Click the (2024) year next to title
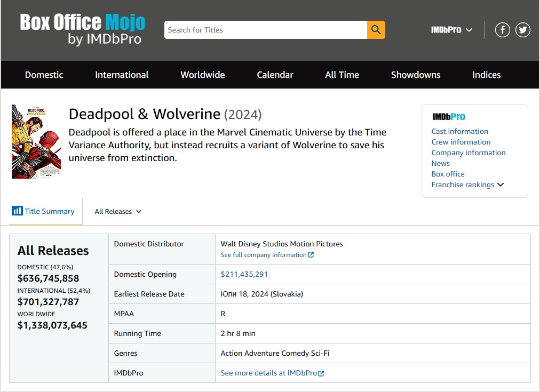 point(243,114)
